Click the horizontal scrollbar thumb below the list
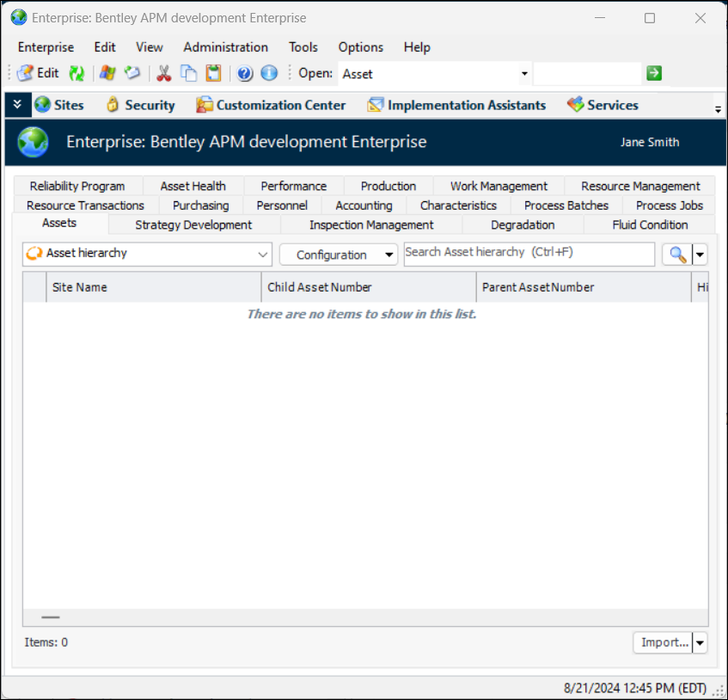The height and width of the screenshot is (700, 728). point(51,617)
